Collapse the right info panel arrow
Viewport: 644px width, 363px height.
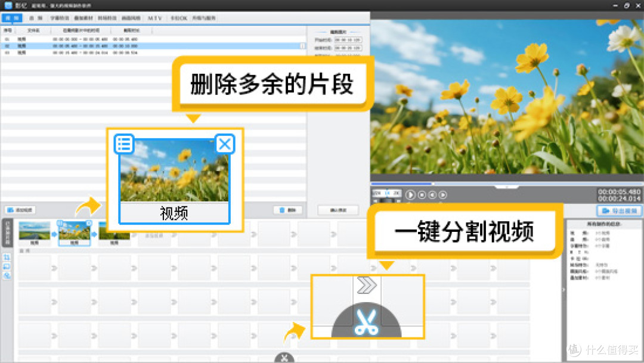click(563, 290)
